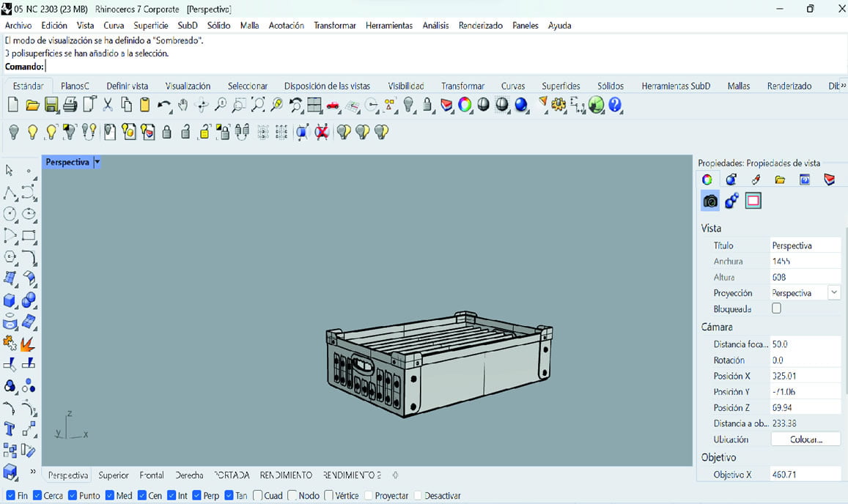Toggle the Fin osnap checkbox

pyautogui.click(x=10, y=495)
